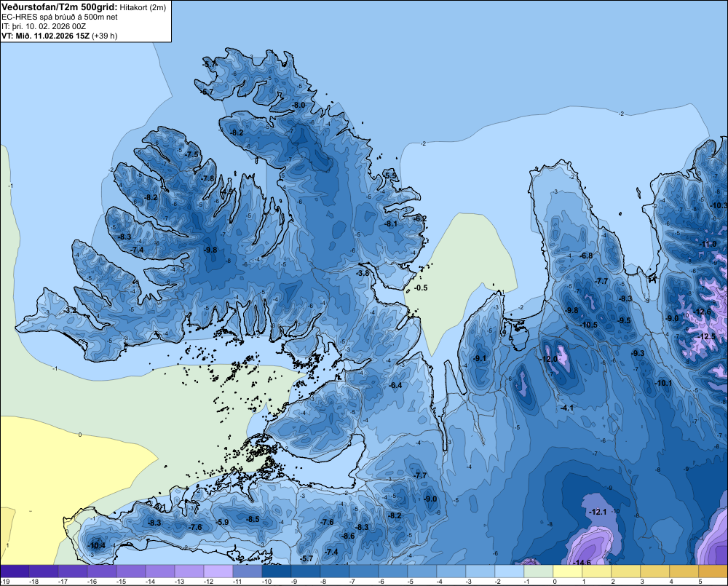Click the legend tick label '4'
Image resolution: width=728 pixels, height=586 pixels.
(671, 582)
